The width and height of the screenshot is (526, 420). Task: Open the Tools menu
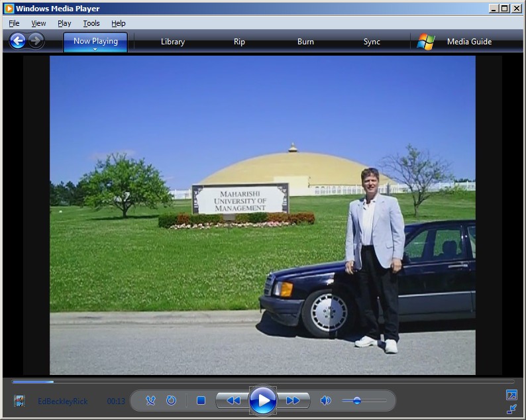(x=91, y=23)
